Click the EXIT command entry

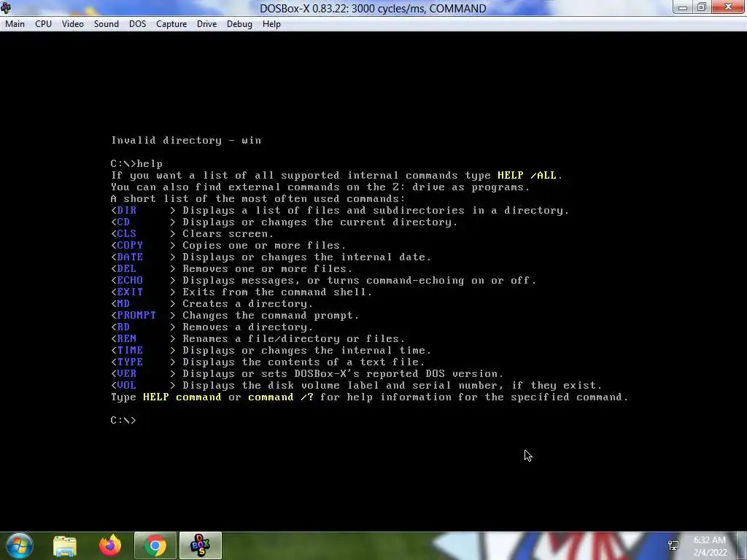[x=130, y=292]
